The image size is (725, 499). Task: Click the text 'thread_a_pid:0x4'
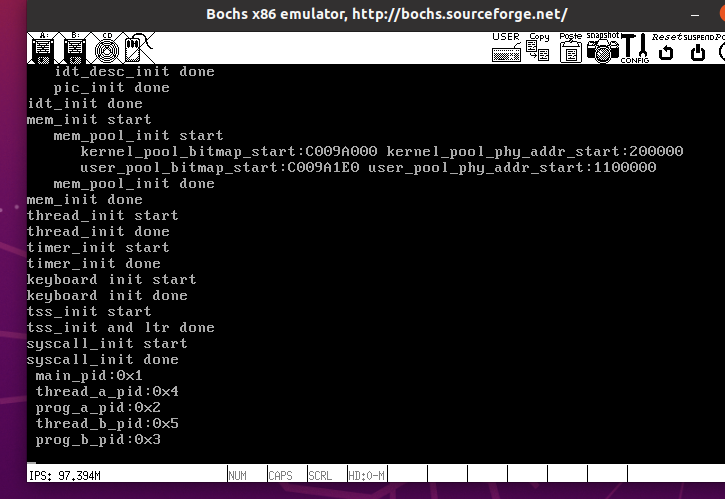tap(107, 392)
